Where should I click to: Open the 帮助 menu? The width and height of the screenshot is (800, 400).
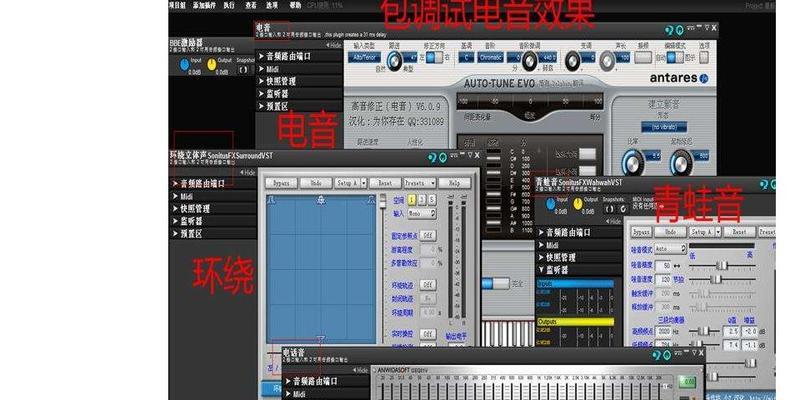(x=295, y=5)
